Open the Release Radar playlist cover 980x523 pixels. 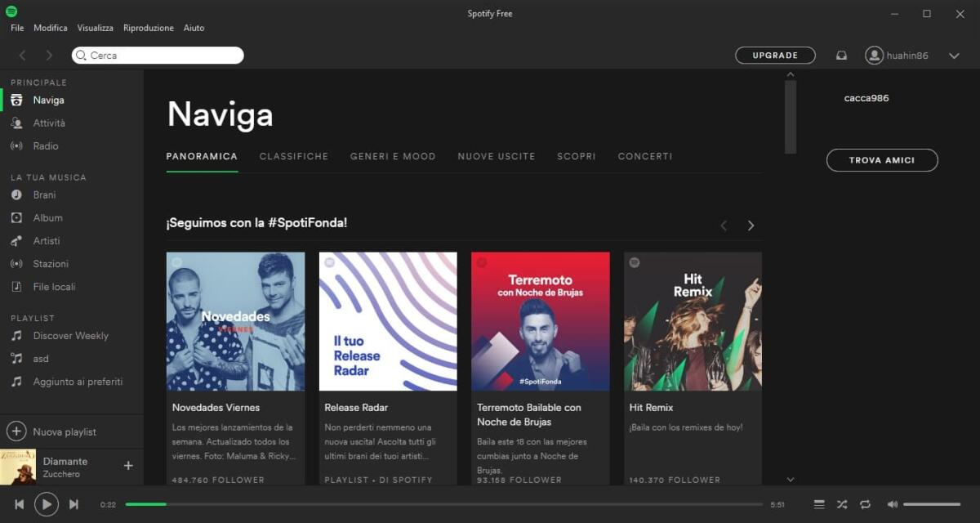(x=388, y=321)
